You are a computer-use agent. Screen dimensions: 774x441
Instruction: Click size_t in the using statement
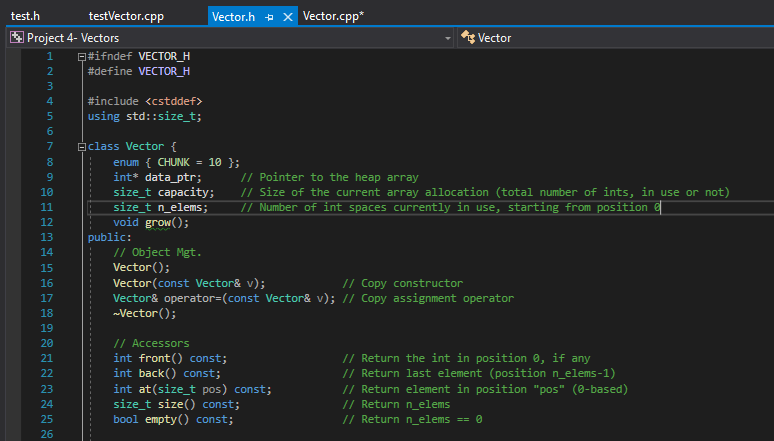(x=177, y=117)
